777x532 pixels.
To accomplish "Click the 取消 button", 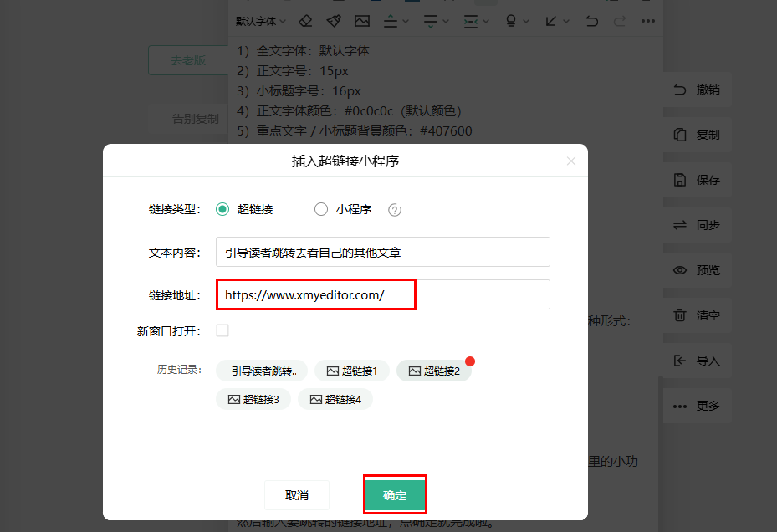I will coord(297,495).
